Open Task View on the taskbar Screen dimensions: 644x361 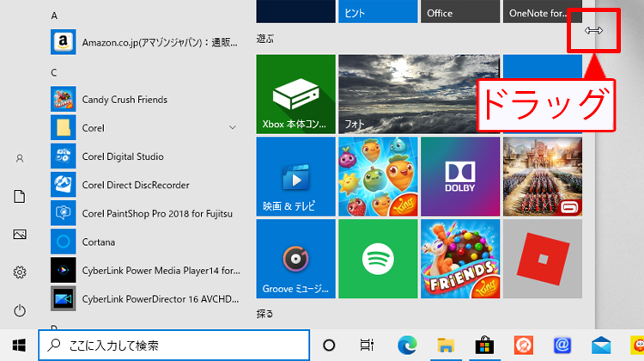click(367, 346)
